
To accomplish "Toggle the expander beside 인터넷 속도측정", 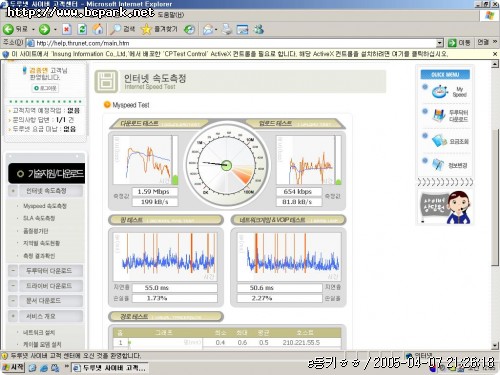I will [x=13, y=191].
